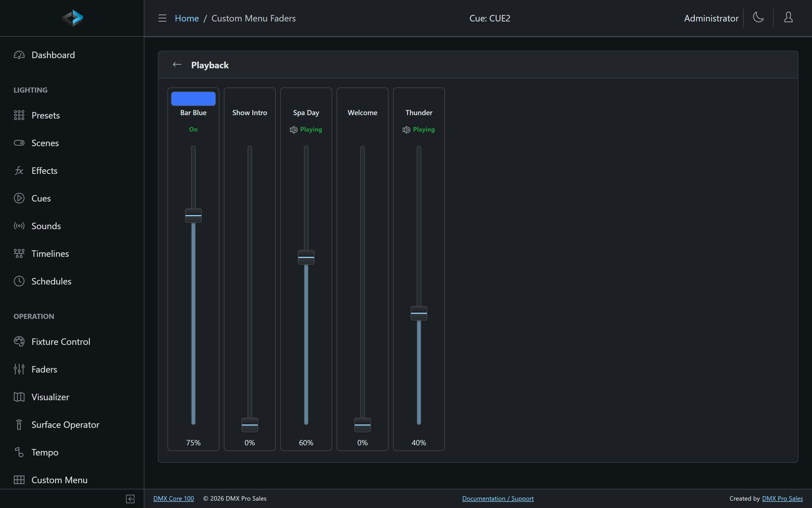
Task: Click the Thunder Playing status text
Action: tap(424, 129)
